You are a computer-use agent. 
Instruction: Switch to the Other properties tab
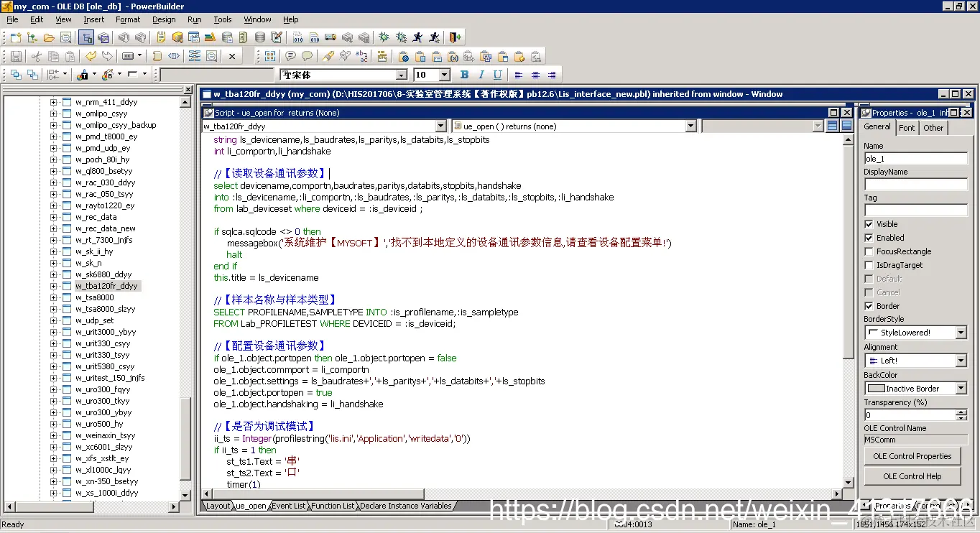click(933, 128)
